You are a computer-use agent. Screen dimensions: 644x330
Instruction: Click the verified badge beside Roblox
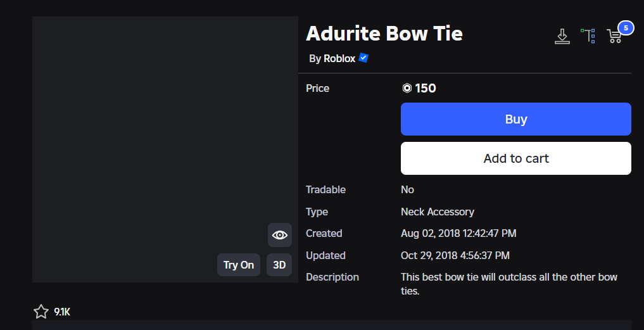(x=363, y=58)
